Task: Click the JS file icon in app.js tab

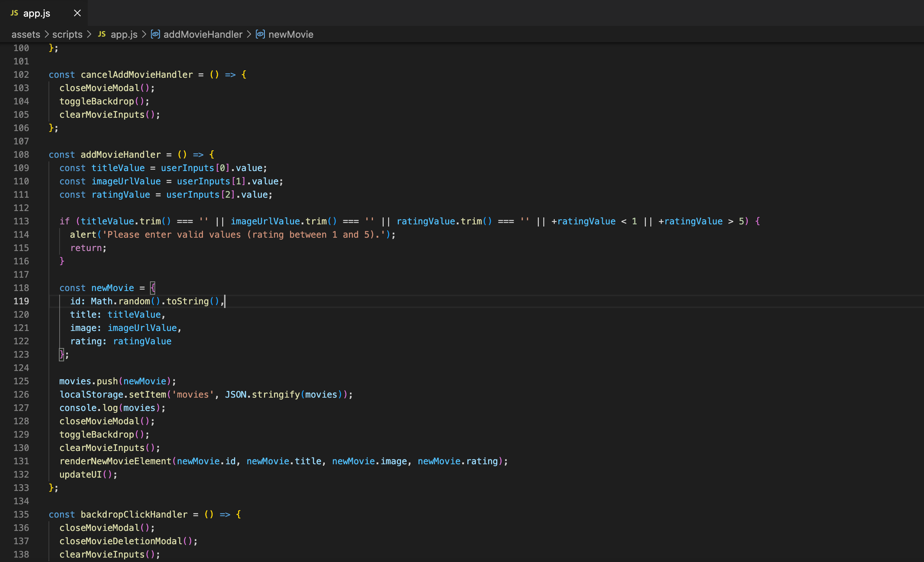Action: point(14,13)
